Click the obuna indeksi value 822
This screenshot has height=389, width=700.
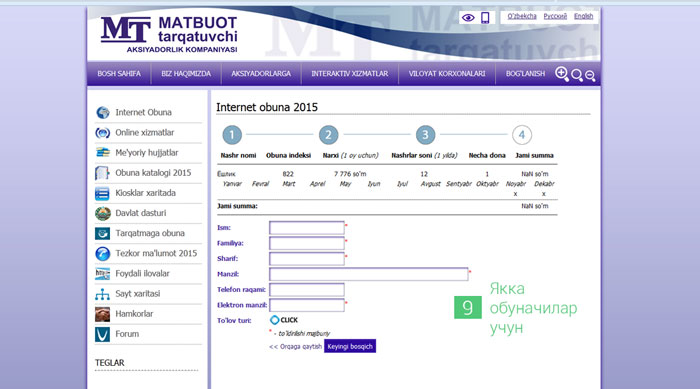click(x=288, y=174)
